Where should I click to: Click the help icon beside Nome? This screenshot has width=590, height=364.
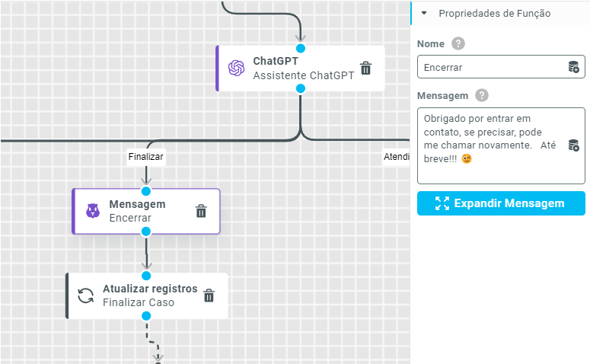tap(458, 43)
